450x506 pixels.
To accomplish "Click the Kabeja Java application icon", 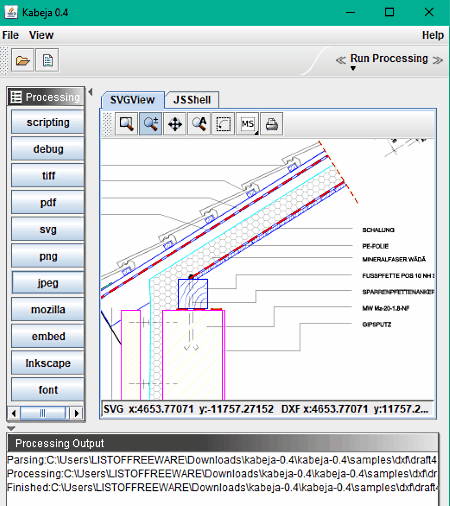I will pos(11,12).
